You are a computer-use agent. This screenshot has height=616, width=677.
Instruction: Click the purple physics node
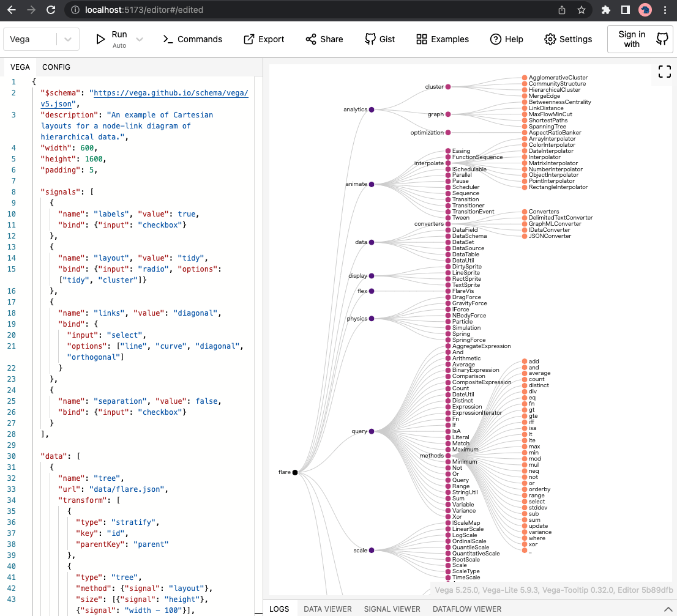pos(372,319)
